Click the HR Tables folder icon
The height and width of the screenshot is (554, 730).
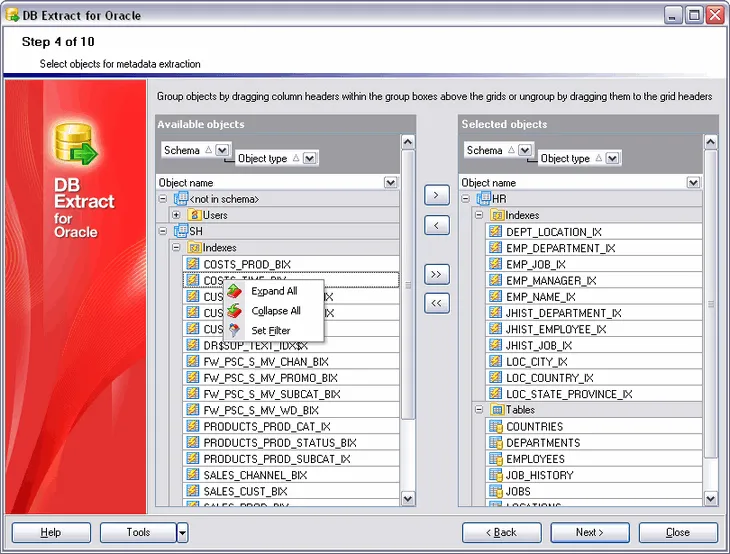[497, 410]
